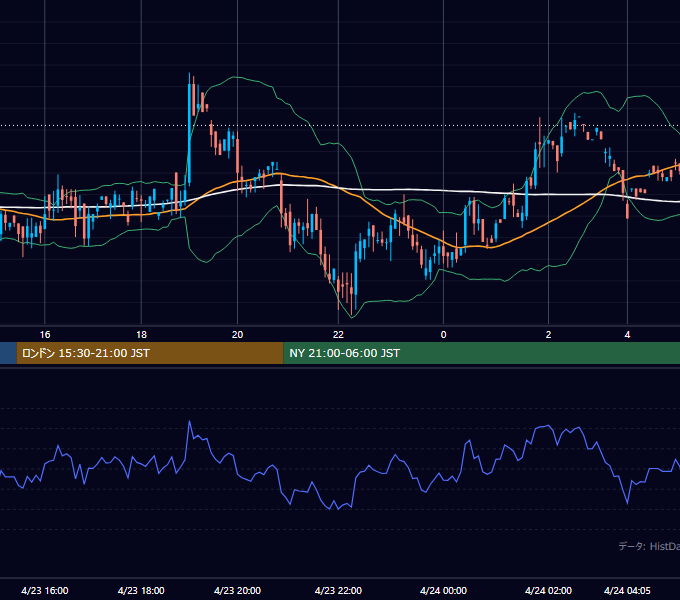Click the '16' hour label on price chart axis

45,335
